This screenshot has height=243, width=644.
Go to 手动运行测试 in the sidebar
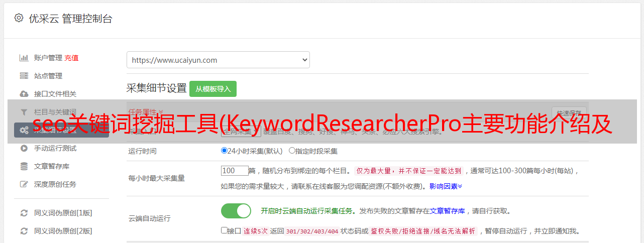[x=55, y=148]
